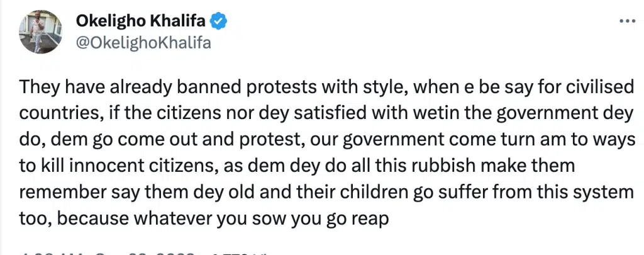This screenshot has width=644, height=255.
Task: Click the tweet text's first line
Action: click(x=314, y=87)
